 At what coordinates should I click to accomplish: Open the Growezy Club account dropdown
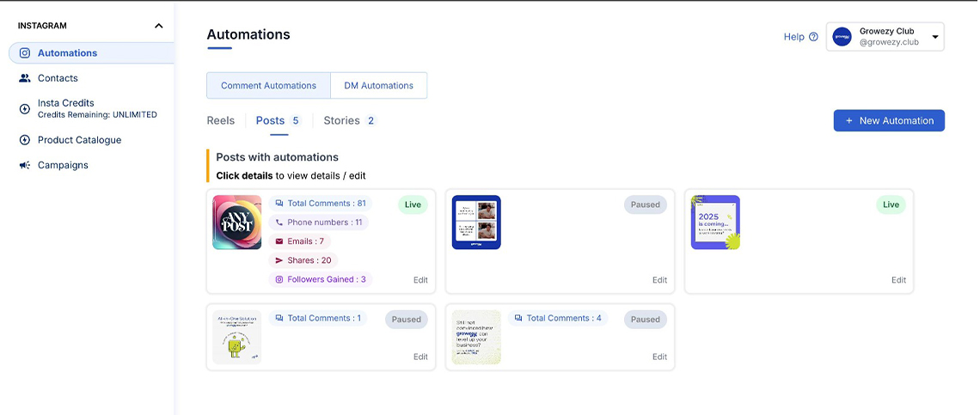tap(934, 37)
